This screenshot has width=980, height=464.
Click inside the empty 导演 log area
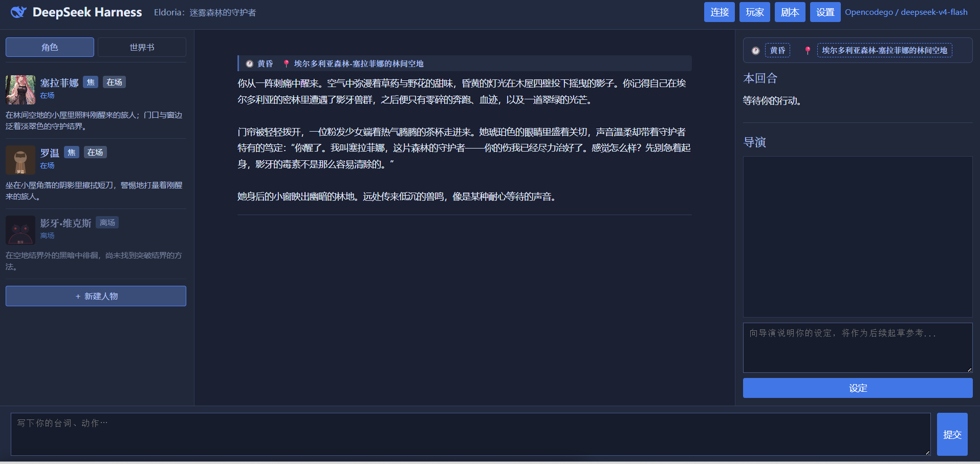pos(858,237)
